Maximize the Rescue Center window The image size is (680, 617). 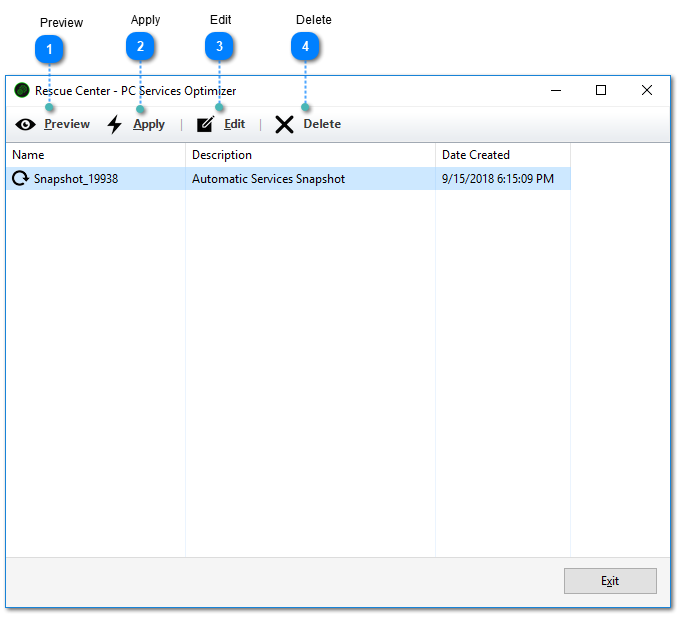pos(601,90)
